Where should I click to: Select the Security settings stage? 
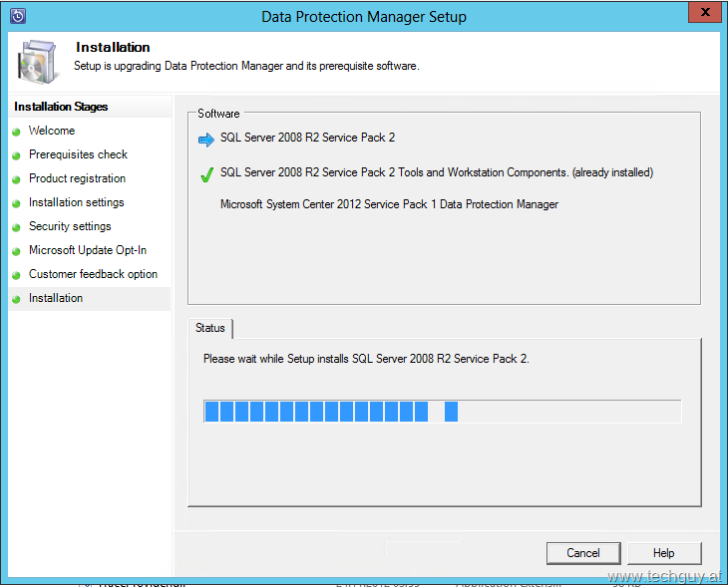point(70,226)
